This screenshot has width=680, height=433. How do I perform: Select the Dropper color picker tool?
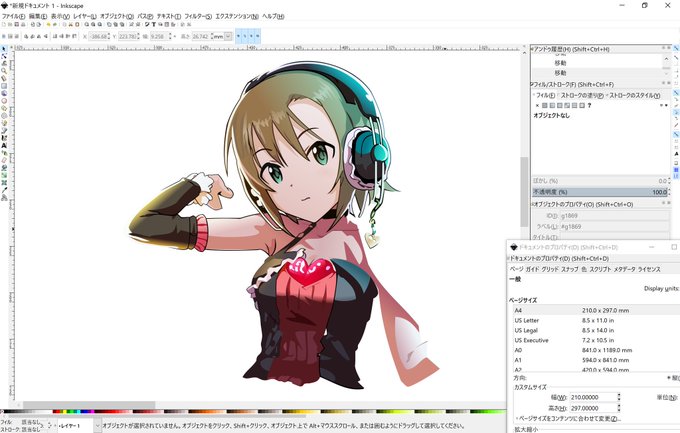(x=4, y=190)
